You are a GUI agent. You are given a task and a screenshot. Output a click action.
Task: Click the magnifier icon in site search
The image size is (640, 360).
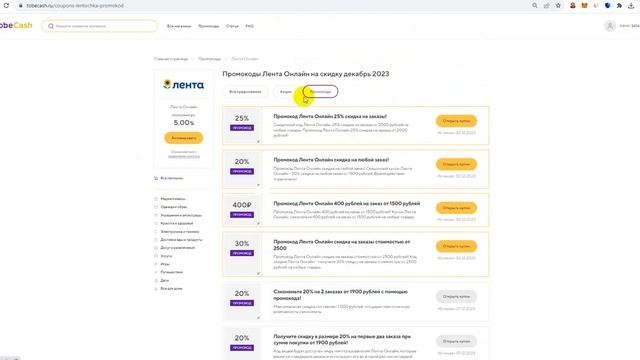[x=51, y=26]
